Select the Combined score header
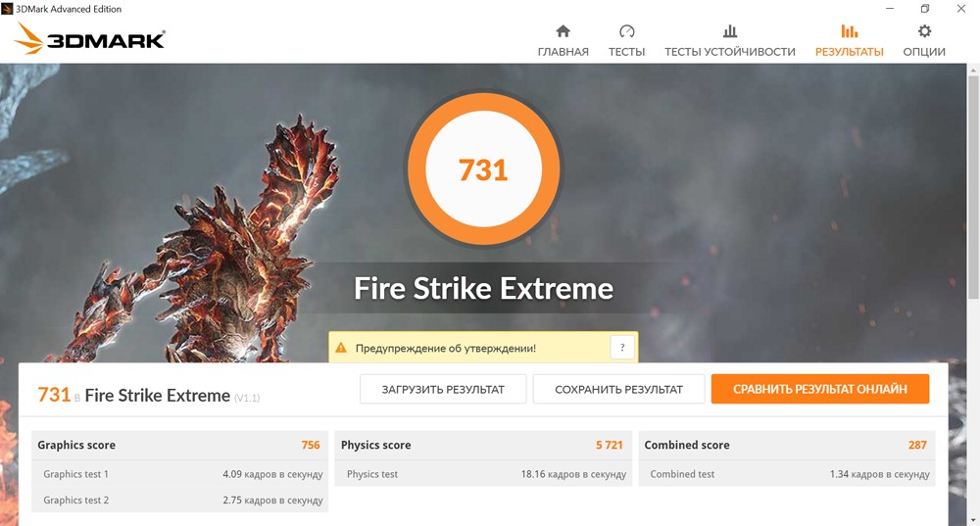The image size is (980, 526). click(x=687, y=445)
